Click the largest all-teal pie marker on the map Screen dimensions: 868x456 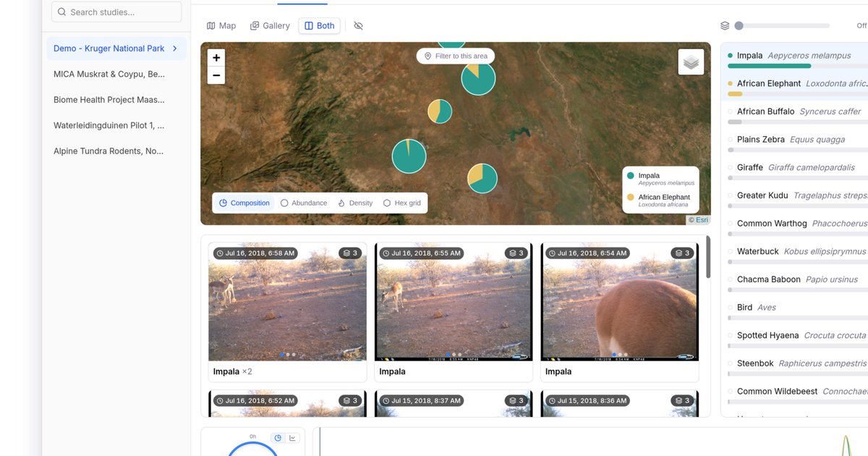[x=409, y=156]
